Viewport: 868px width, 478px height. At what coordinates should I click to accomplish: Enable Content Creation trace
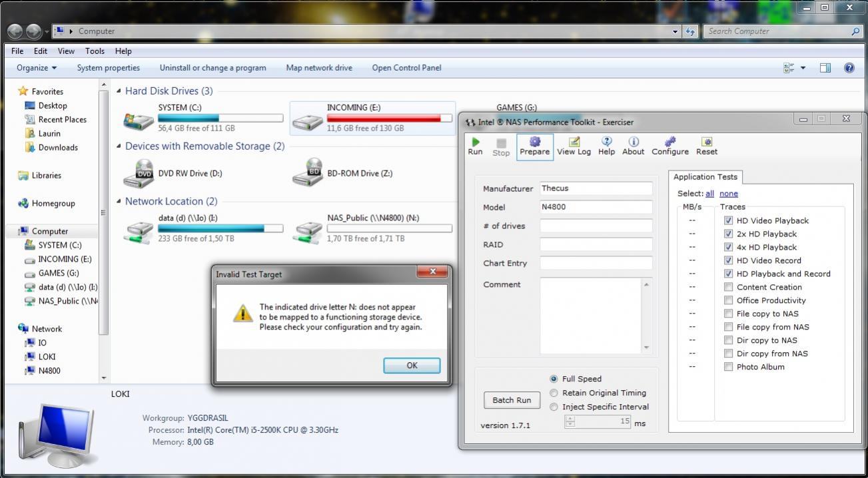(x=728, y=287)
